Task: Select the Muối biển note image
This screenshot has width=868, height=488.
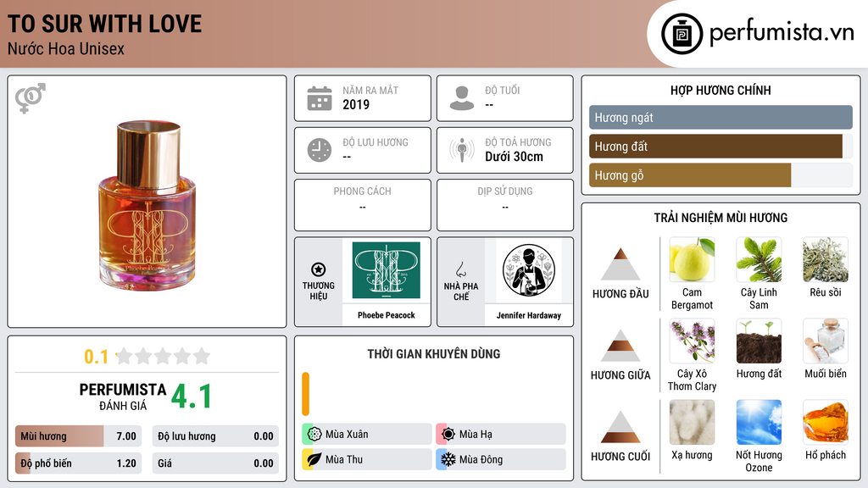Action: tap(826, 341)
